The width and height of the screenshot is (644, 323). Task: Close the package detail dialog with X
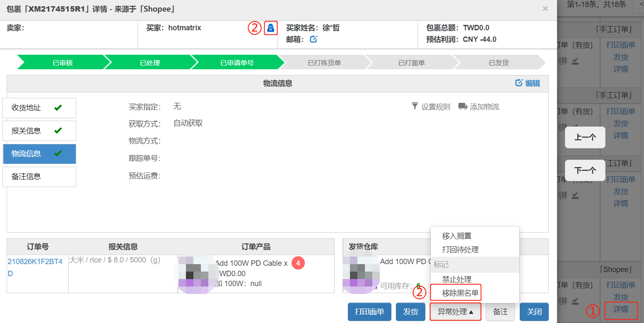545,8
